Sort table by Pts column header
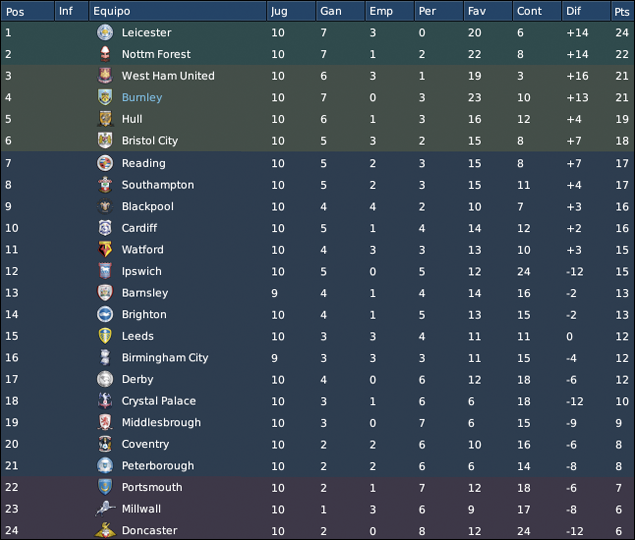 [x=622, y=11]
